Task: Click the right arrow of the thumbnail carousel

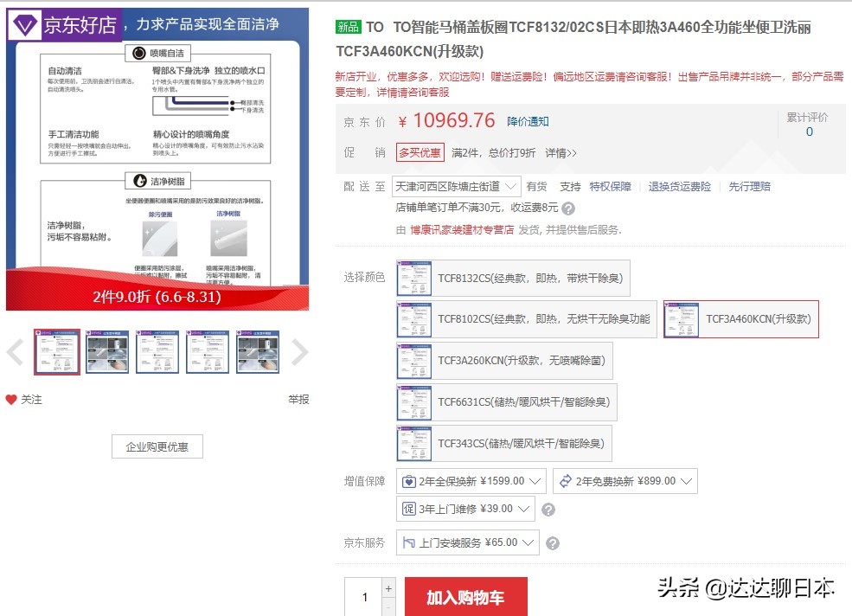Action: [300, 352]
